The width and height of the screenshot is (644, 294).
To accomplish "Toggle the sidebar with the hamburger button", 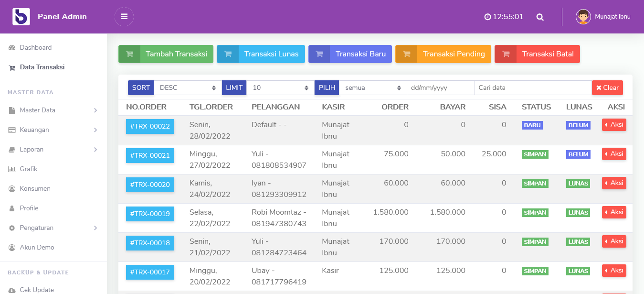I will click(124, 17).
